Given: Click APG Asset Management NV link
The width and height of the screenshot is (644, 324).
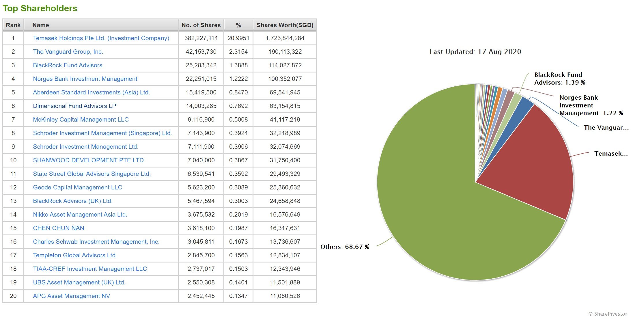Looking at the screenshot, I should [72, 296].
